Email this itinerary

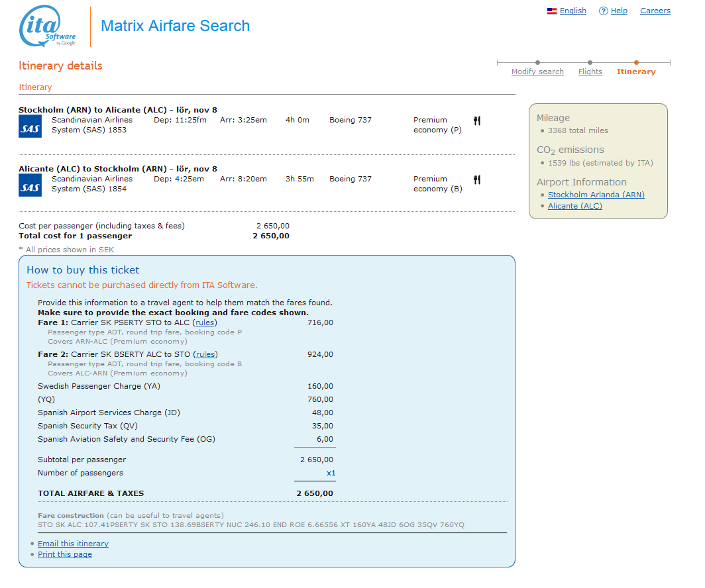point(73,544)
